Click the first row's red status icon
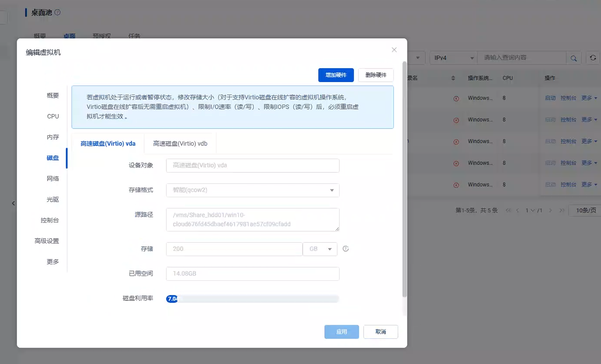This screenshot has width=601, height=364. tap(456, 98)
